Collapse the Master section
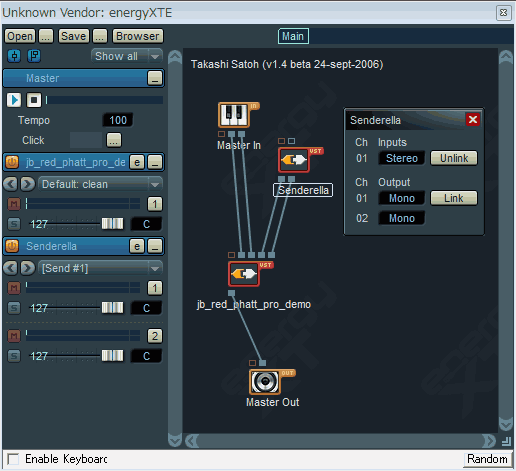 [155, 78]
